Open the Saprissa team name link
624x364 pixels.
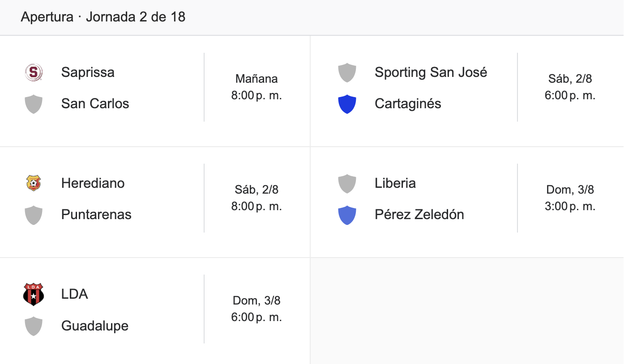coord(88,72)
